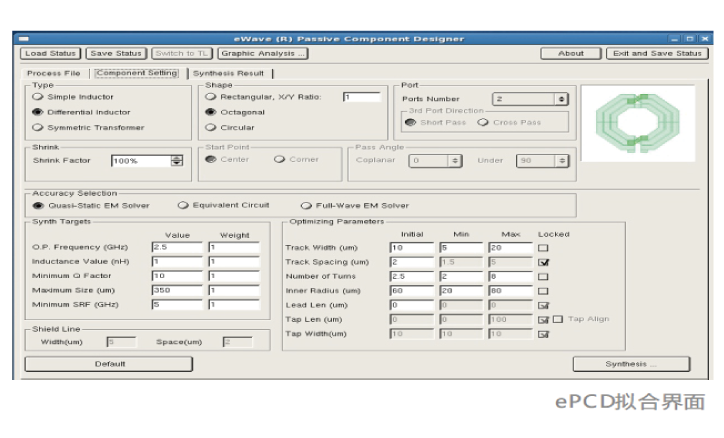Click O.P. Frequency weight field
This screenshot has width=724, height=438.
click(234, 247)
